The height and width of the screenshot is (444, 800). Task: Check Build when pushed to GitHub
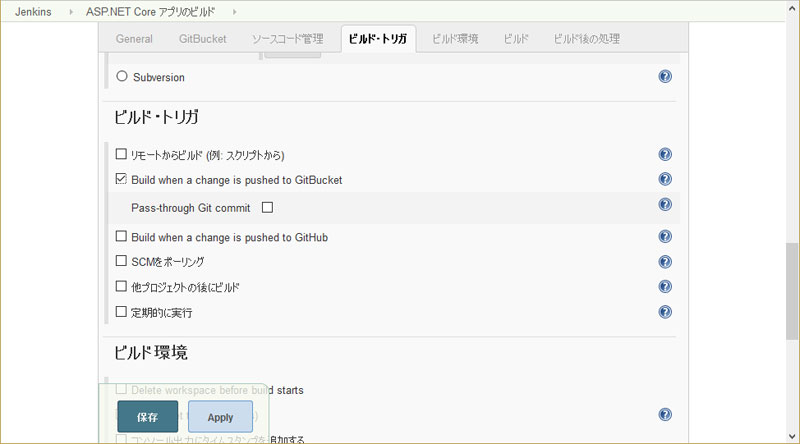tap(121, 236)
